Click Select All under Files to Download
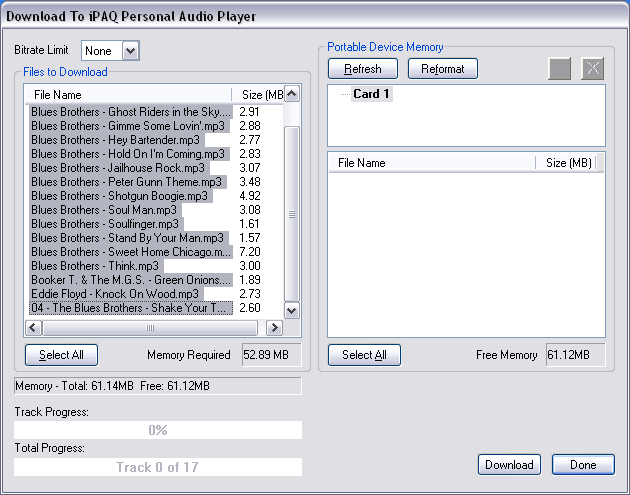Image resolution: width=630 pixels, height=495 pixels. coord(61,355)
